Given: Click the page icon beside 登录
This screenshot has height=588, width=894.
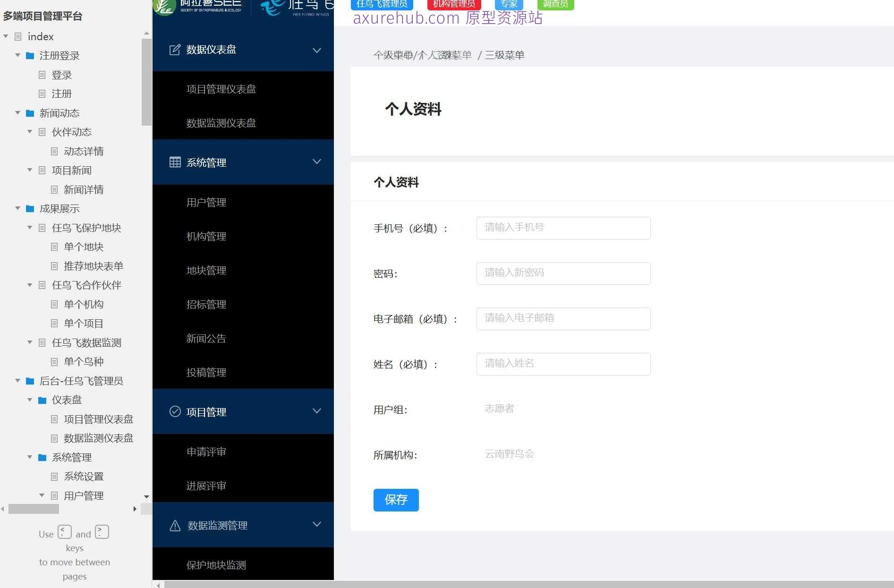Looking at the screenshot, I should 42,75.
